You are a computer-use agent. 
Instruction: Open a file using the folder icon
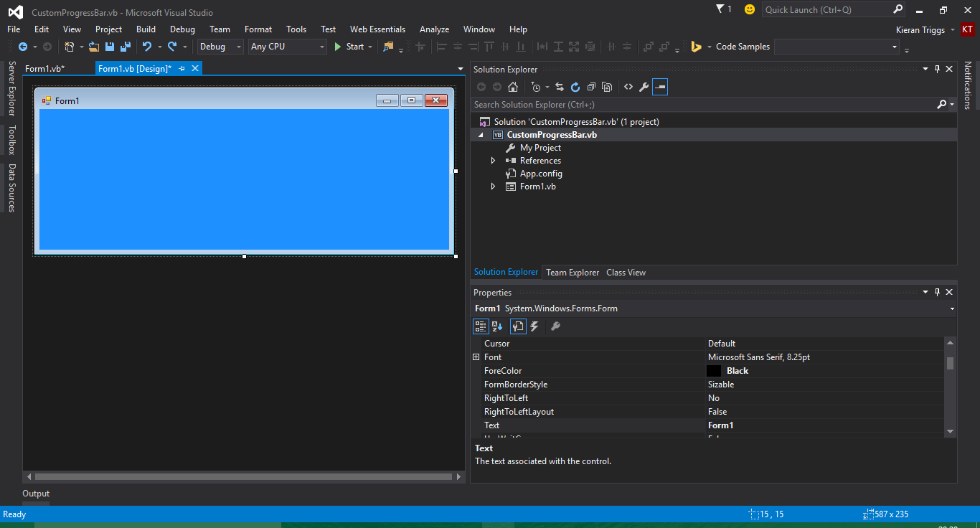tap(94, 47)
